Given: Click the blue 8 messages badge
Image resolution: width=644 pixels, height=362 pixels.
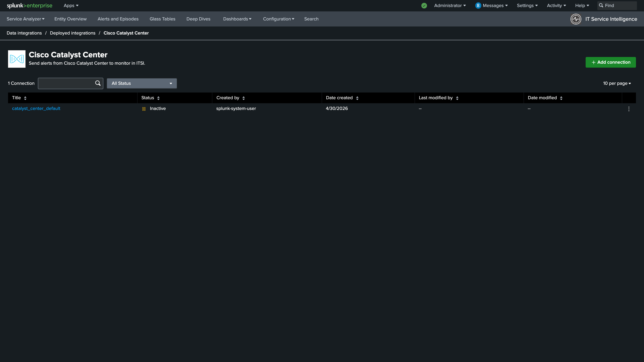Looking at the screenshot, I should point(478,6).
